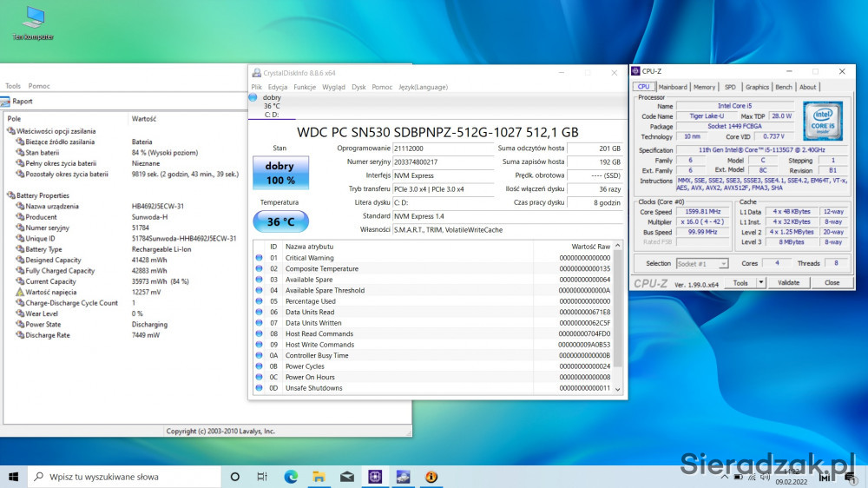
Task: Select the CPU tab in CPU-Z
Action: pos(644,87)
